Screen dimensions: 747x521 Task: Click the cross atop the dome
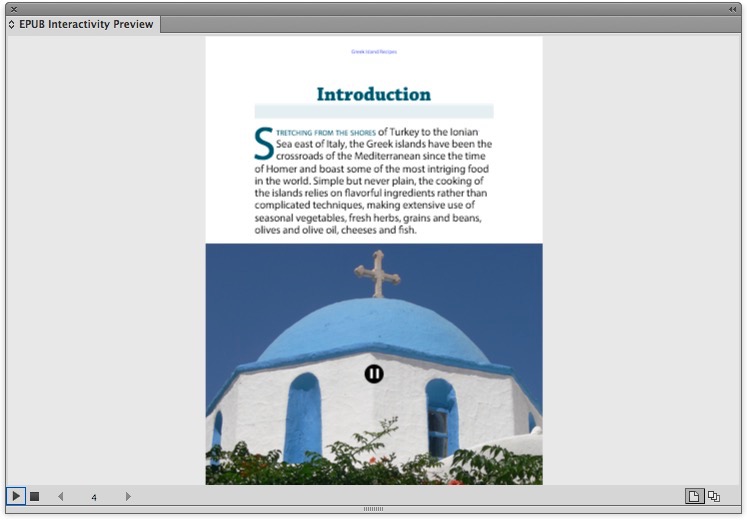[376, 272]
